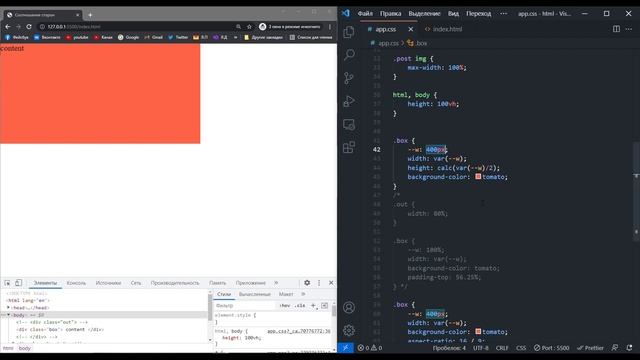This screenshot has width=640, height=360.
Task: Open the VS Code notifications bell
Action: [629, 348]
